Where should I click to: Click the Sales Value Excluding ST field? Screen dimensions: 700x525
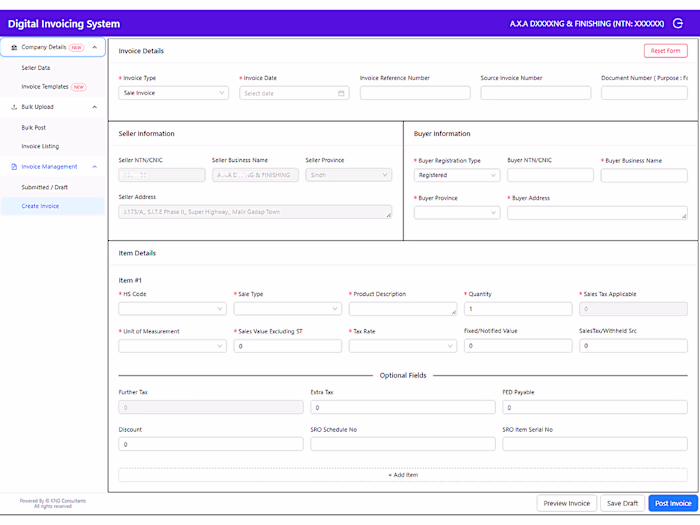[288, 346]
